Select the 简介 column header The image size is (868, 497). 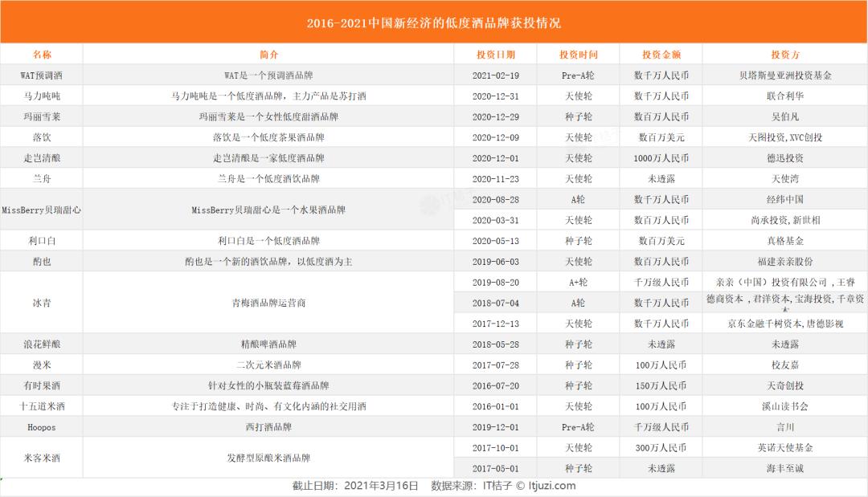[268, 54]
